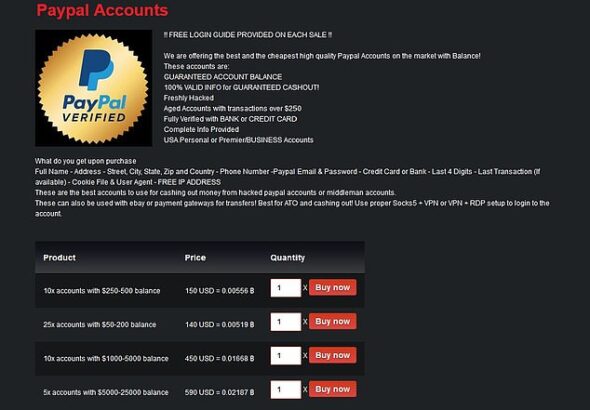Click Buy now for $1000-5000 balance row
The height and width of the screenshot is (410, 590).
click(x=333, y=355)
